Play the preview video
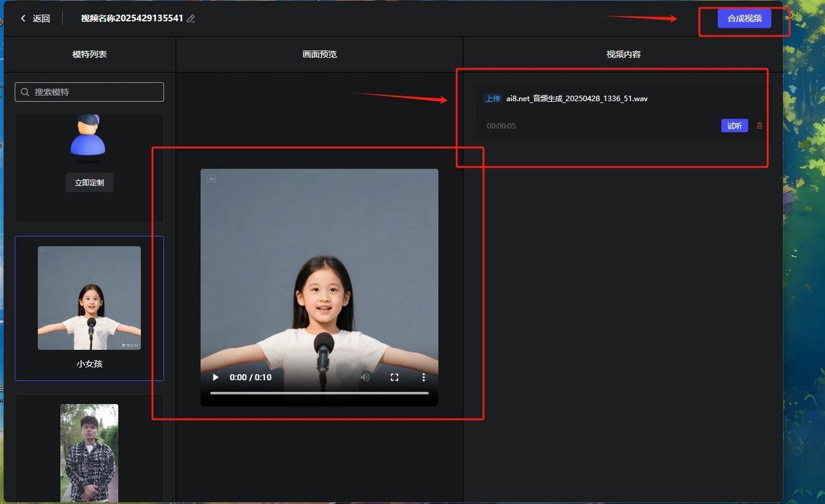 (x=215, y=377)
